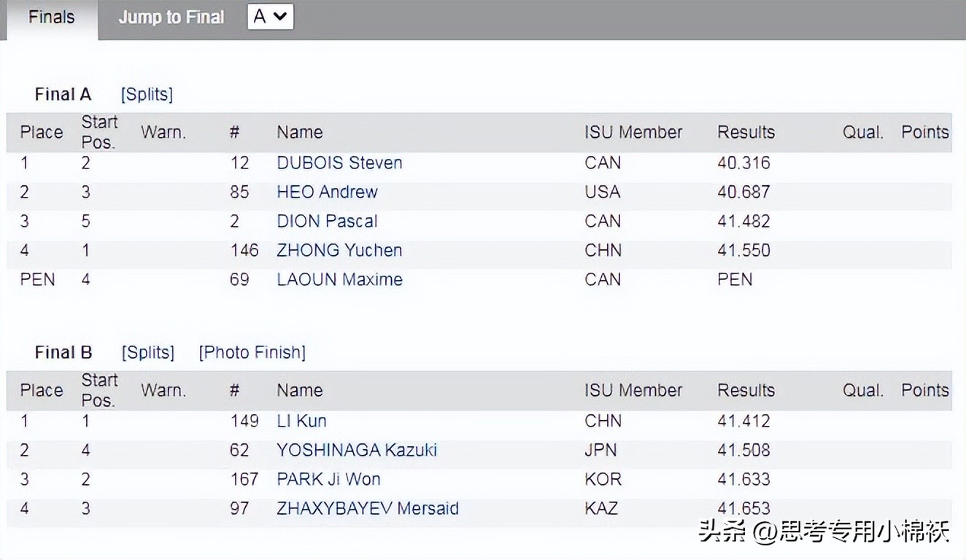This screenshot has height=560, width=966.
Task: Select ZHONG Yuchen's name link
Action: [339, 250]
